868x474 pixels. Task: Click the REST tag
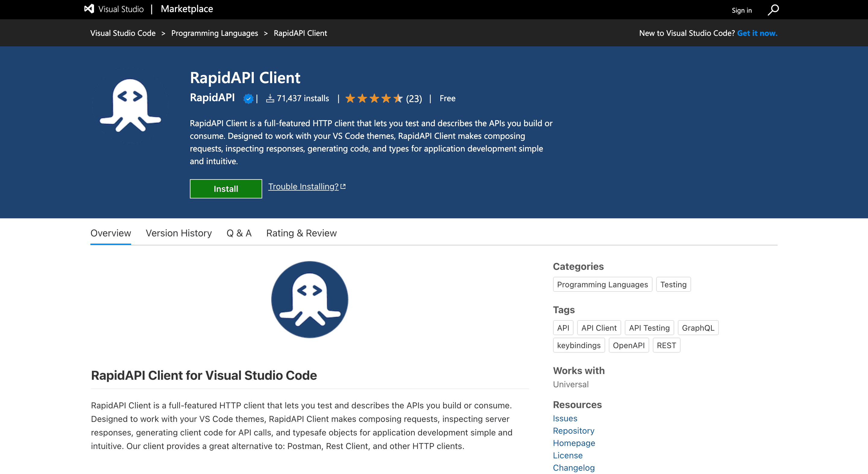[666, 345]
